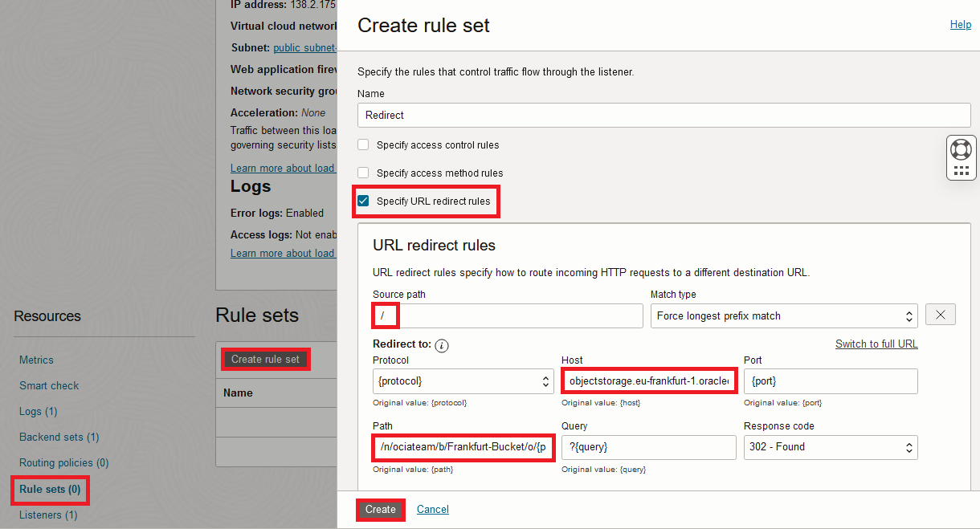Remove redirect rule with the X button
This screenshot has height=529, width=980.
point(940,315)
